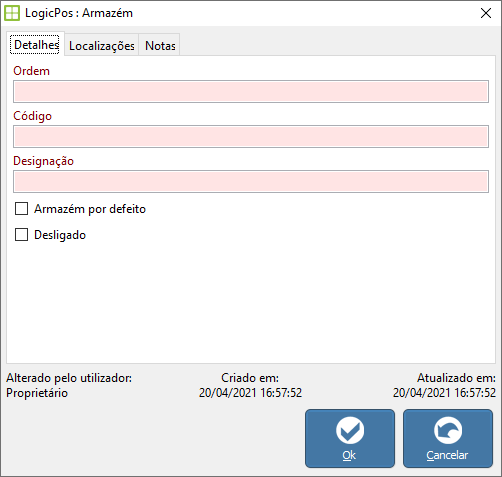Screen dimensions: 502x477
Task: Click into the Código input field
Action: [251, 136]
